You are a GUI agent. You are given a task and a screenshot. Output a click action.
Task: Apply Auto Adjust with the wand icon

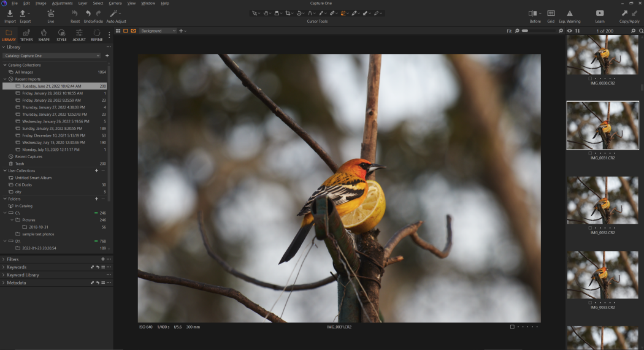[113, 14]
